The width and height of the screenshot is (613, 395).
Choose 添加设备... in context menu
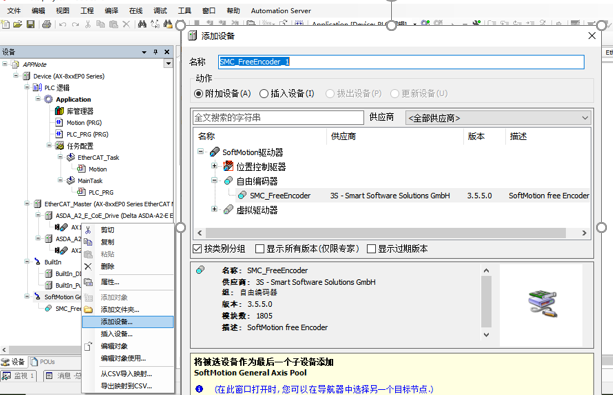tap(128, 322)
